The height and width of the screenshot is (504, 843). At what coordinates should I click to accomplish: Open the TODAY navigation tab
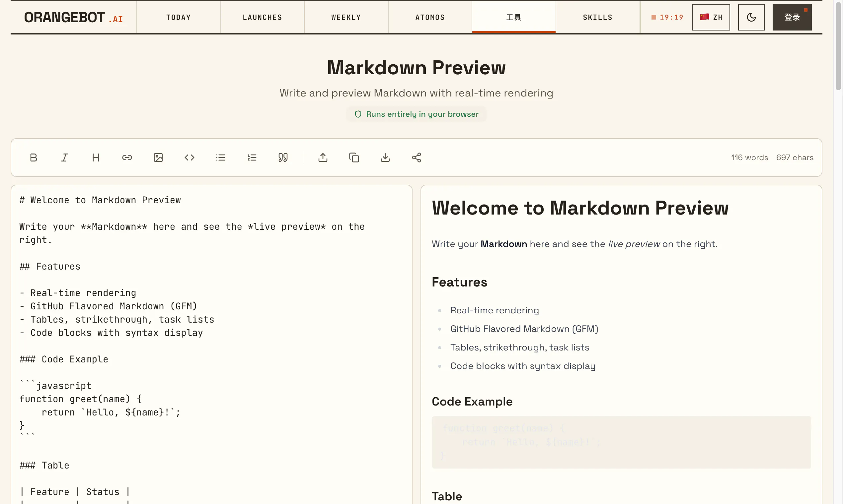click(x=179, y=17)
